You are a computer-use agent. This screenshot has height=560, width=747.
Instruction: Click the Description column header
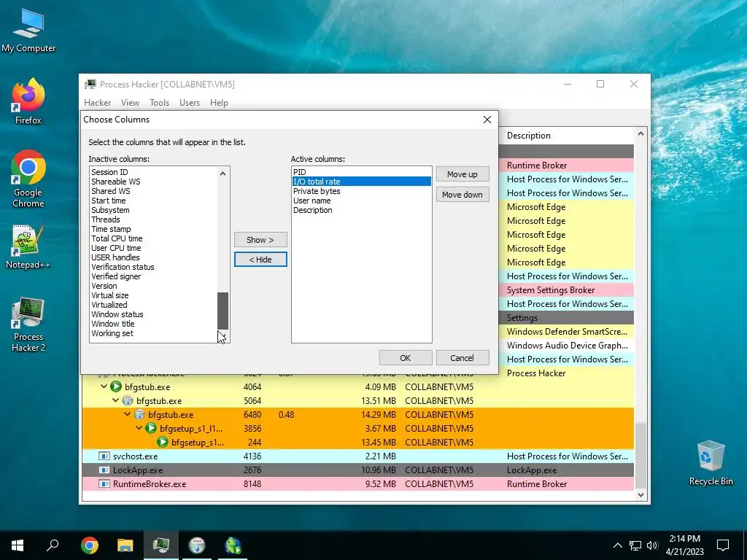tap(567, 136)
